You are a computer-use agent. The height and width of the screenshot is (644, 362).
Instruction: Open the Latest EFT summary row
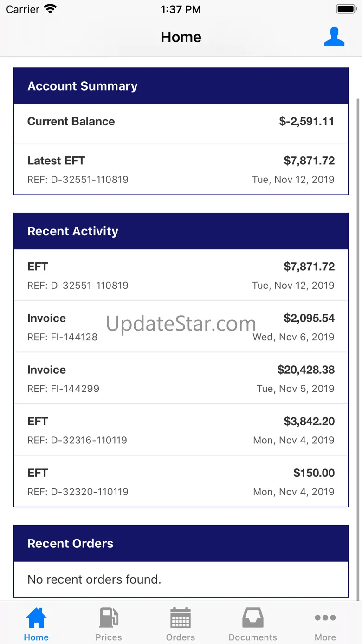181,169
